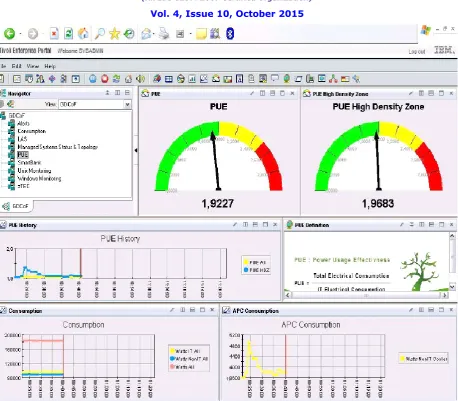Image resolution: width=458 pixels, height=401 pixels.
Task: Stop page loading with the red X icon
Action: (54, 33)
